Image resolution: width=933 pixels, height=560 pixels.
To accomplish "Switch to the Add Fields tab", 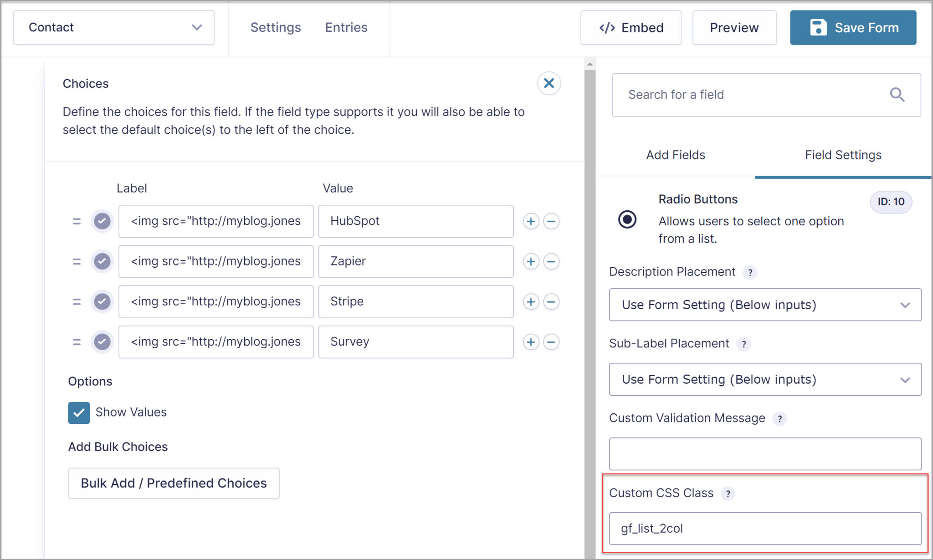I will point(675,155).
